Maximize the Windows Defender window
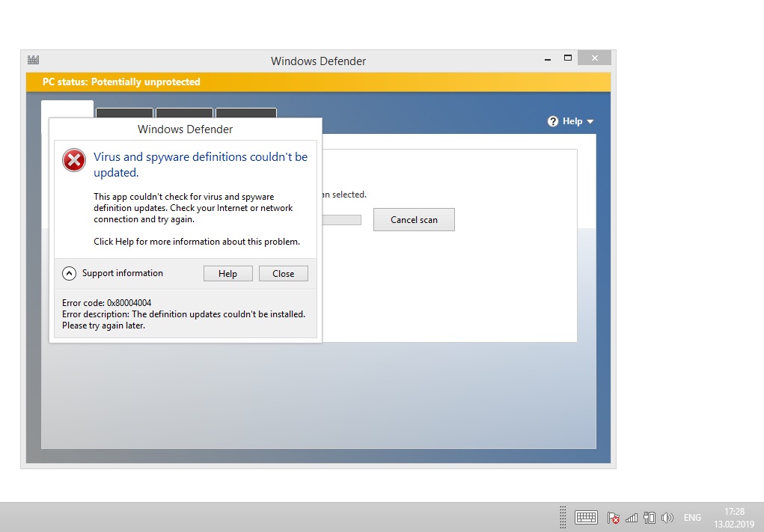The height and width of the screenshot is (532, 764). [568, 58]
